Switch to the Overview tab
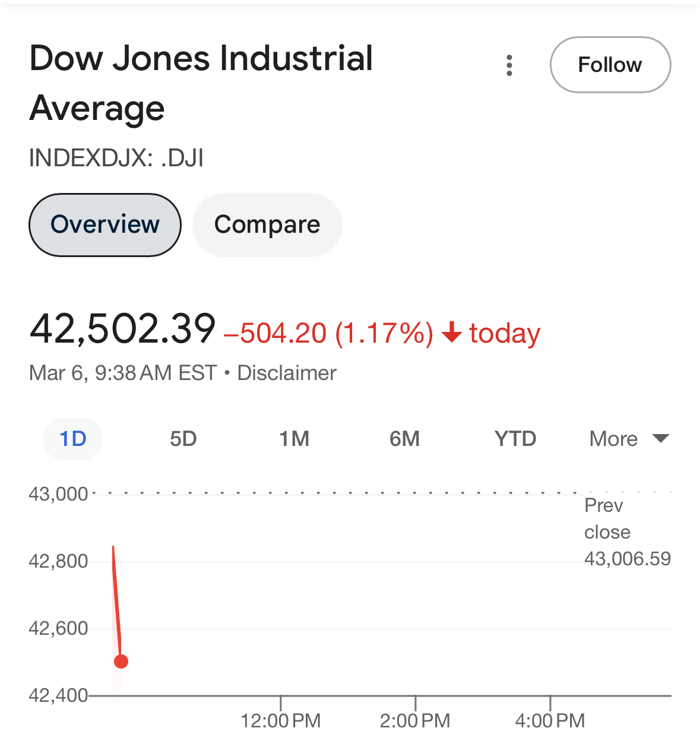The width and height of the screenshot is (700, 747). tap(105, 224)
